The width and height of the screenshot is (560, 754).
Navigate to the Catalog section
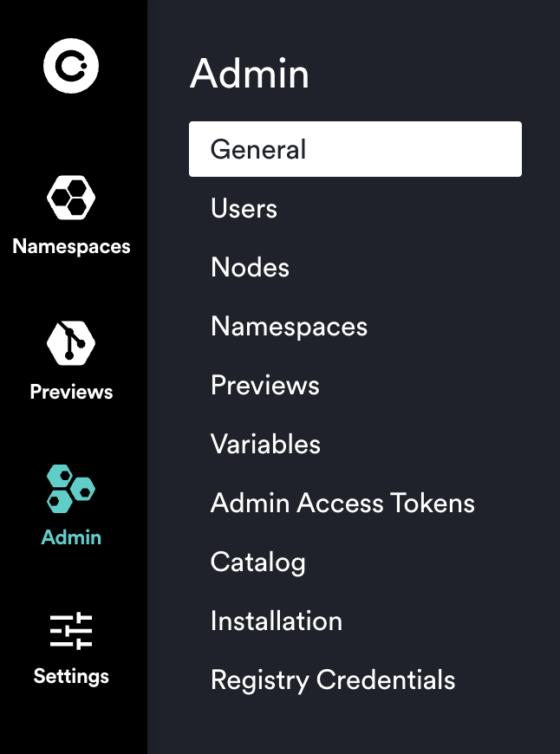tap(257, 562)
